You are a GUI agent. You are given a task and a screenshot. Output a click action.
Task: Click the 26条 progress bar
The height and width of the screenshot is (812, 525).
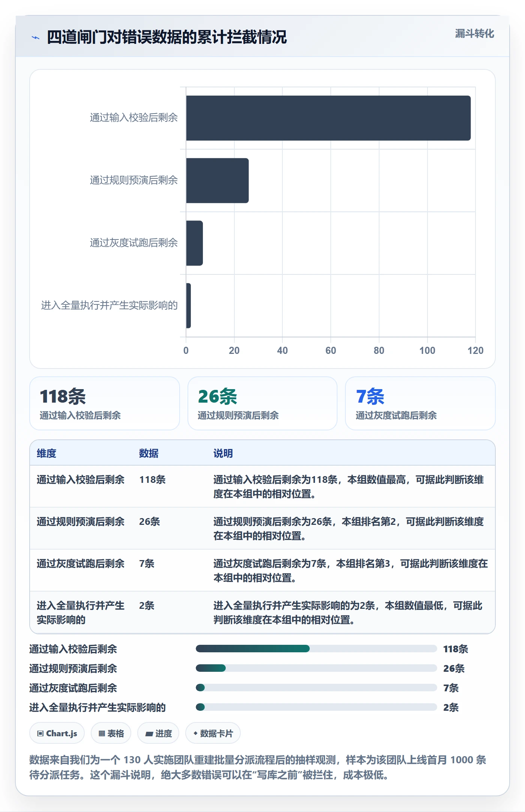(x=316, y=668)
